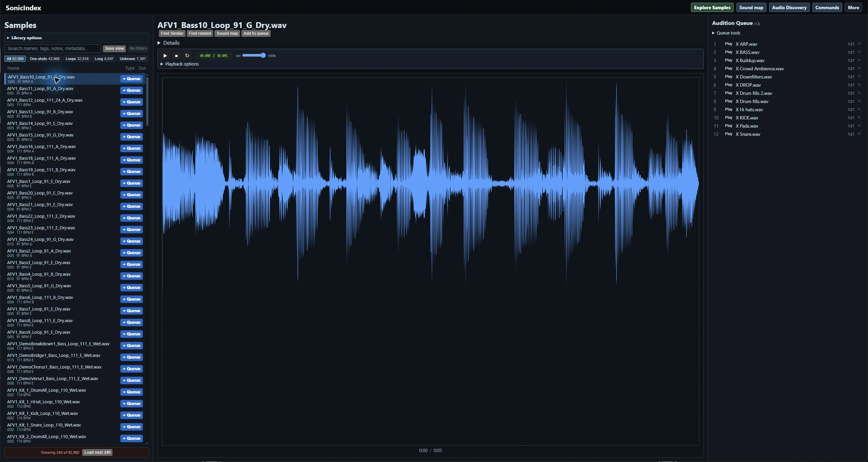Select the Unknown filter

pyautogui.click(x=133, y=59)
